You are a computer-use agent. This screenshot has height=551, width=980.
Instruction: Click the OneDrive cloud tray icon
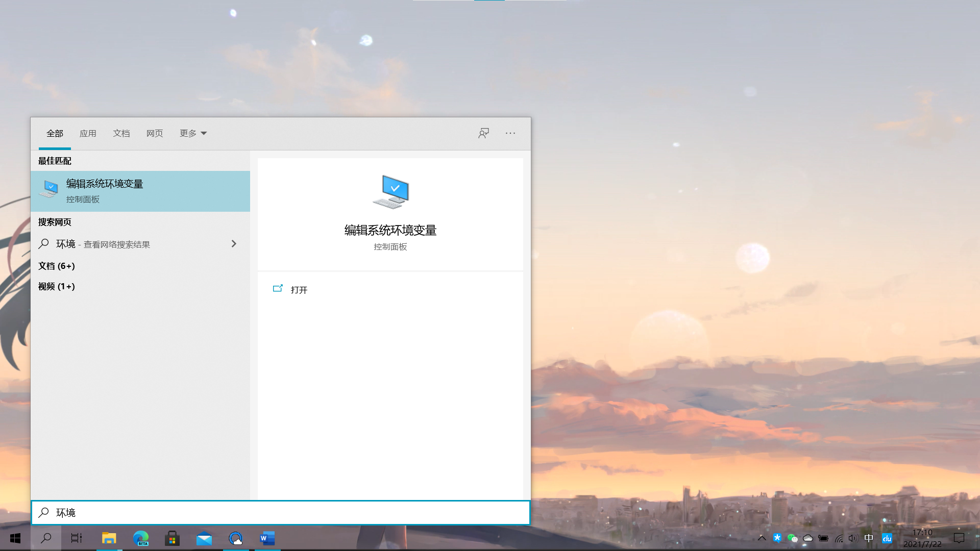pyautogui.click(x=807, y=538)
